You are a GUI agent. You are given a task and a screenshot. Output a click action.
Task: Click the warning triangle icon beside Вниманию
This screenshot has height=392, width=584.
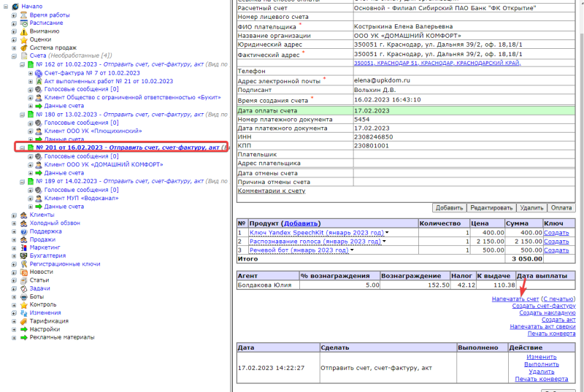coord(23,31)
